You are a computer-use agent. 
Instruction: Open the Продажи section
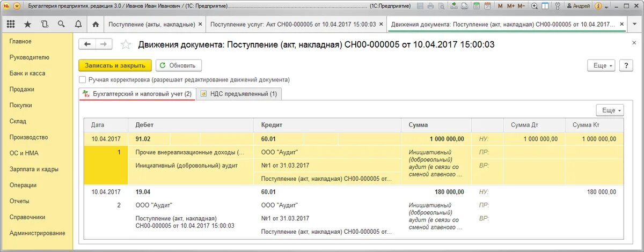point(22,90)
